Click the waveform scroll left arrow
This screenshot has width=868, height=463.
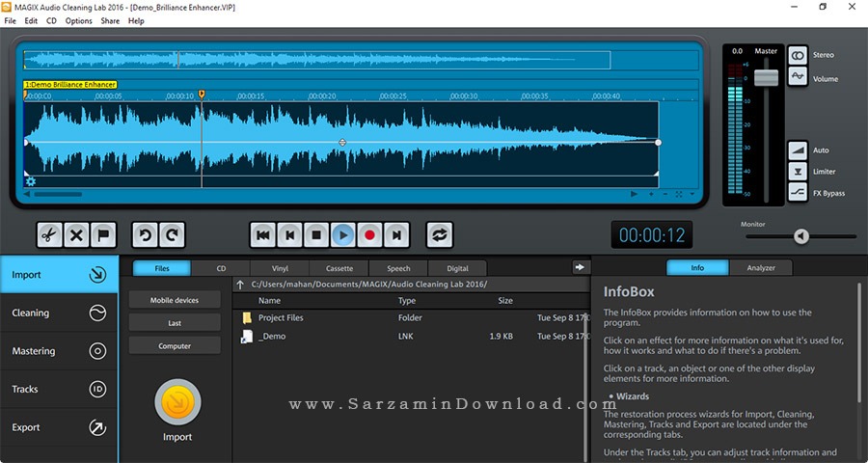click(27, 195)
